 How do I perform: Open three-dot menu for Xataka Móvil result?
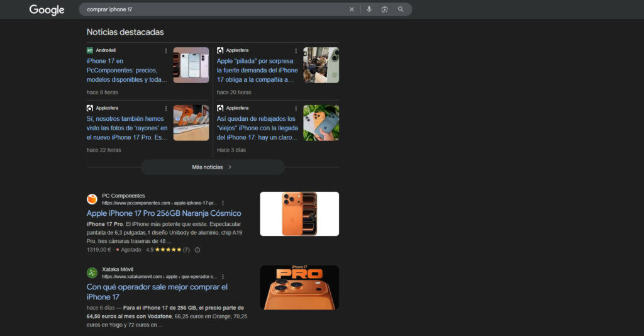[x=223, y=277]
